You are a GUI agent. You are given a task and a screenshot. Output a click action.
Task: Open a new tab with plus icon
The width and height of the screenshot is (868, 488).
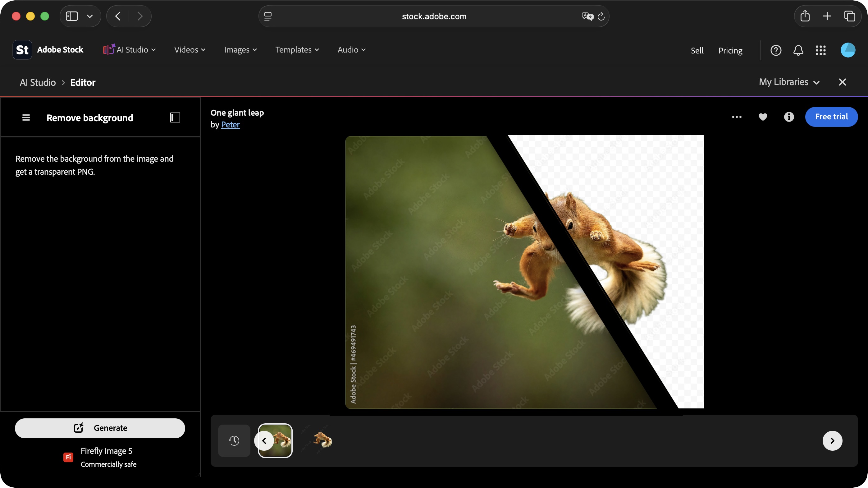point(827,16)
